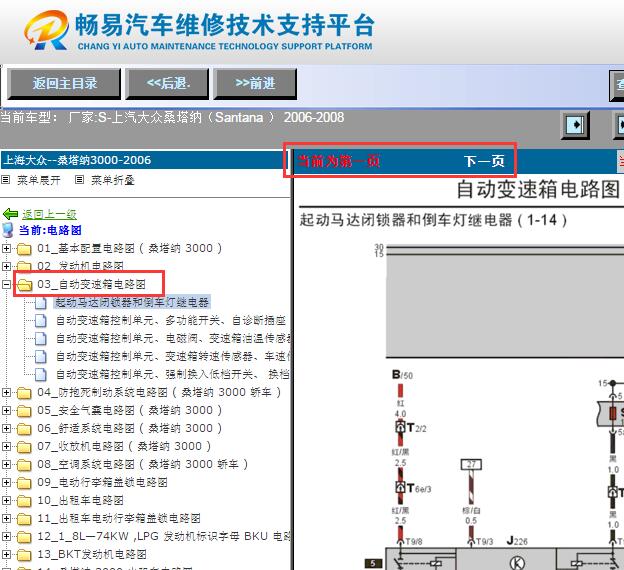Click the 菜单展开 expand menu option
The image size is (624, 570).
point(39,180)
